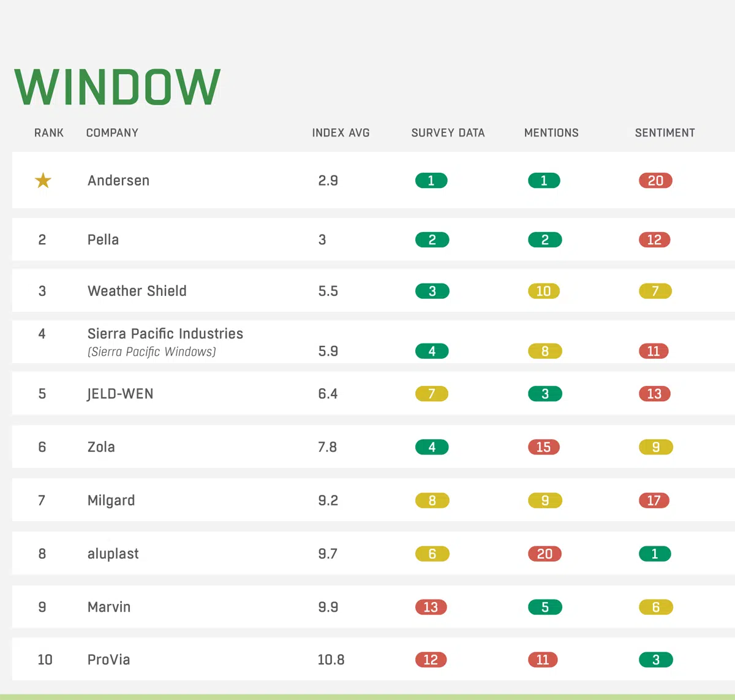Click JELD-WEN's yellow survey data badge 7
This screenshot has height=700, width=735.
pos(432,394)
